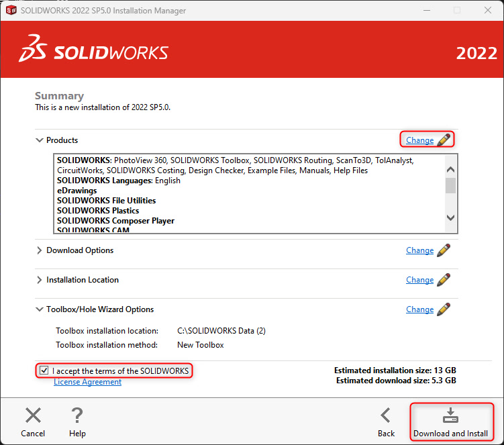Collapse the Products section
This screenshot has height=445, width=504.
(39, 140)
